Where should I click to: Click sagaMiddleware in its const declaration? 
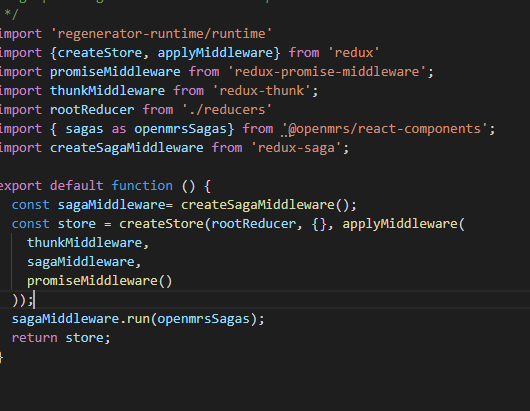pyautogui.click(x=112, y=205)
